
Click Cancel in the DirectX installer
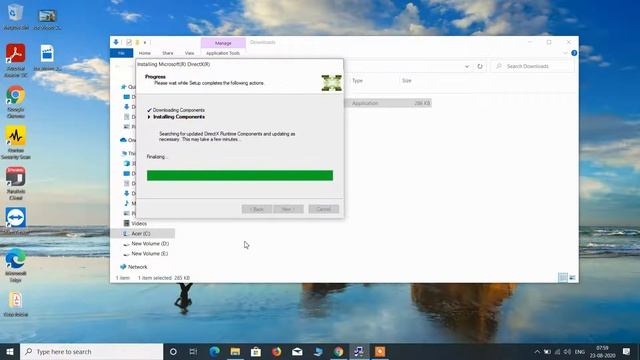324,209
